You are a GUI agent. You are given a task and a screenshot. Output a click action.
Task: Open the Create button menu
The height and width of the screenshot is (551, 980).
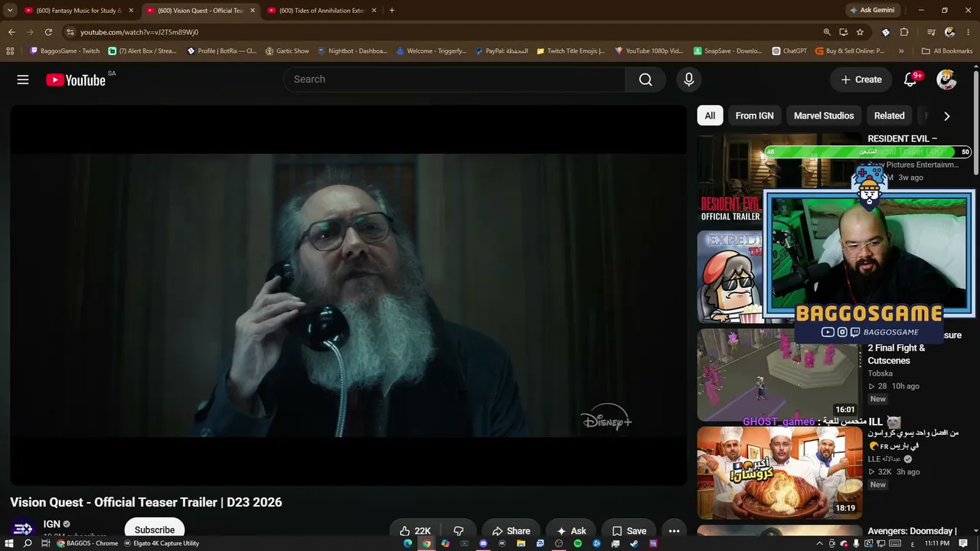861,80
